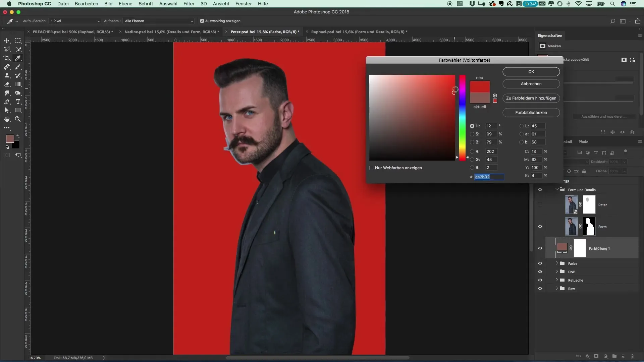Toggle visibility of the Raw group
644x362 pixels.
point(540,289)
